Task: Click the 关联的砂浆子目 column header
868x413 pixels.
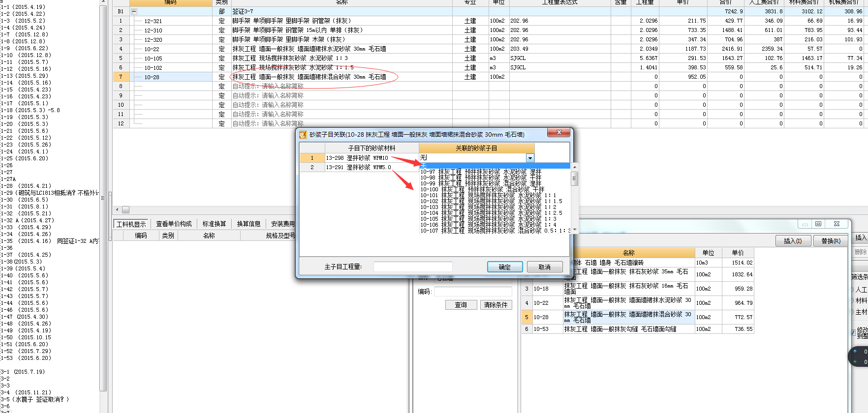Action: [476, 148]
